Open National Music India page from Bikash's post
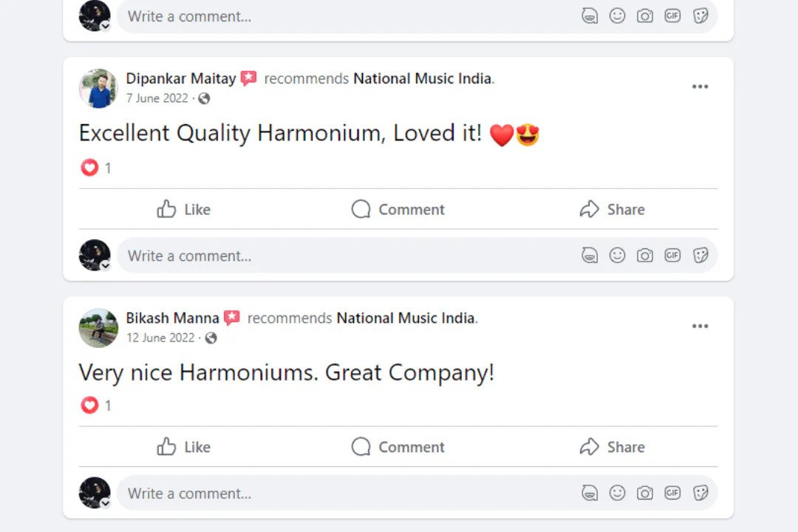This screenshot has width=798, height=532. [406, 318]
